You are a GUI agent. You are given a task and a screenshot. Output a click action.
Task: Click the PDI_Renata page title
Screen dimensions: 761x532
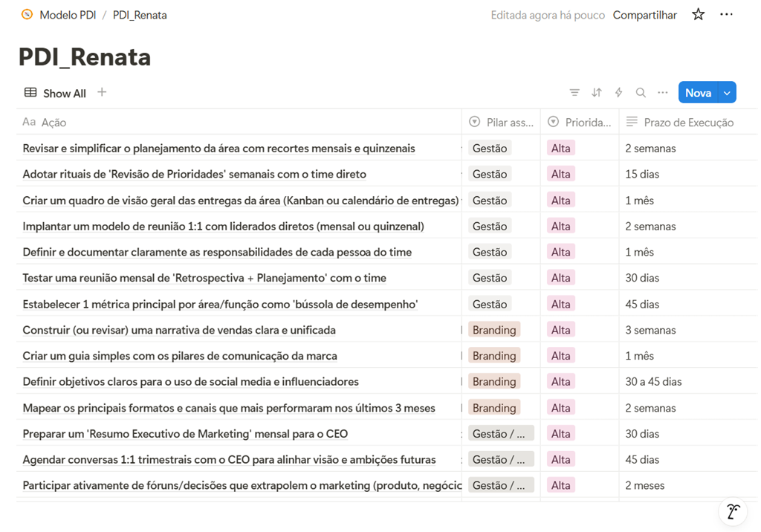[x=85, y=56]
